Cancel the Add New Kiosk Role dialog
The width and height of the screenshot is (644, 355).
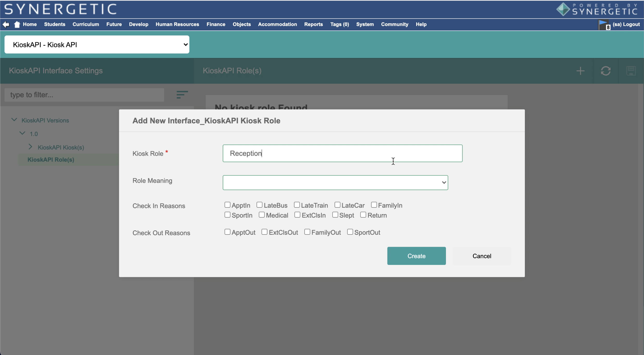(x=482, y=256)
